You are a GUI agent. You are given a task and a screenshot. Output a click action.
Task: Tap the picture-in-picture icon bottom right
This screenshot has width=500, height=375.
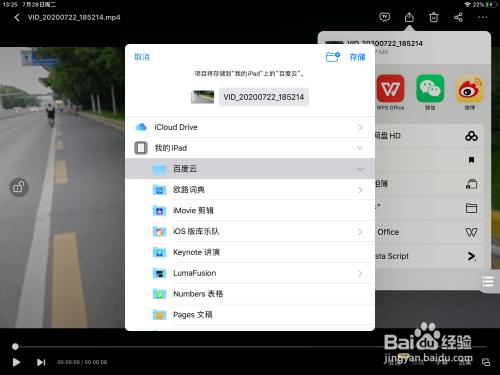(486, 362)
